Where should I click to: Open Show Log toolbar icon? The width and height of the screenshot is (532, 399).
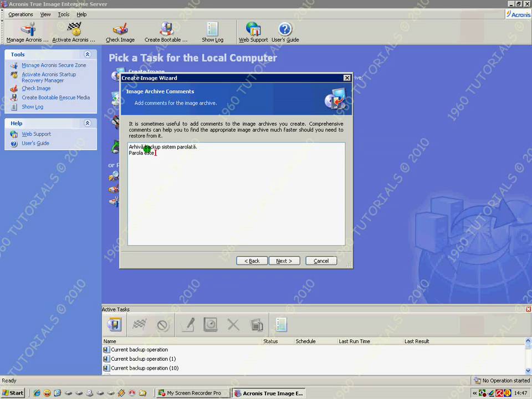(x=212, y=32)
